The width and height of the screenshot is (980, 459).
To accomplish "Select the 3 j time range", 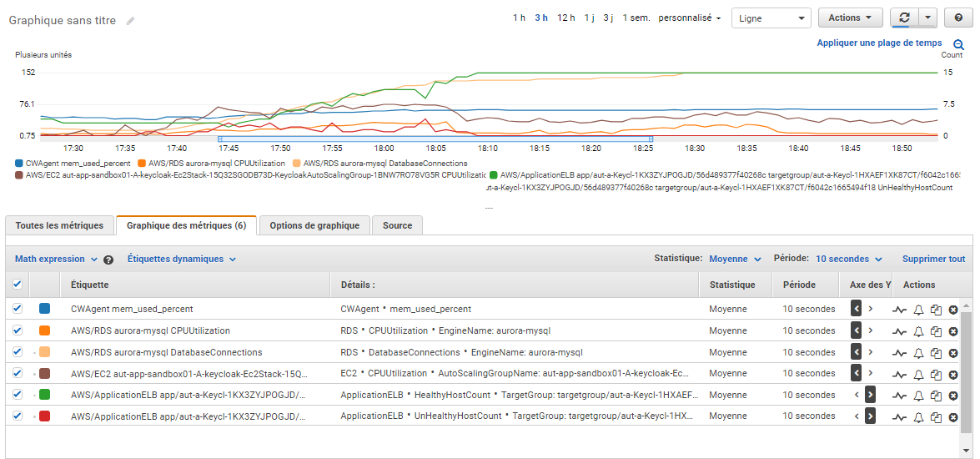I will [608, 18].
